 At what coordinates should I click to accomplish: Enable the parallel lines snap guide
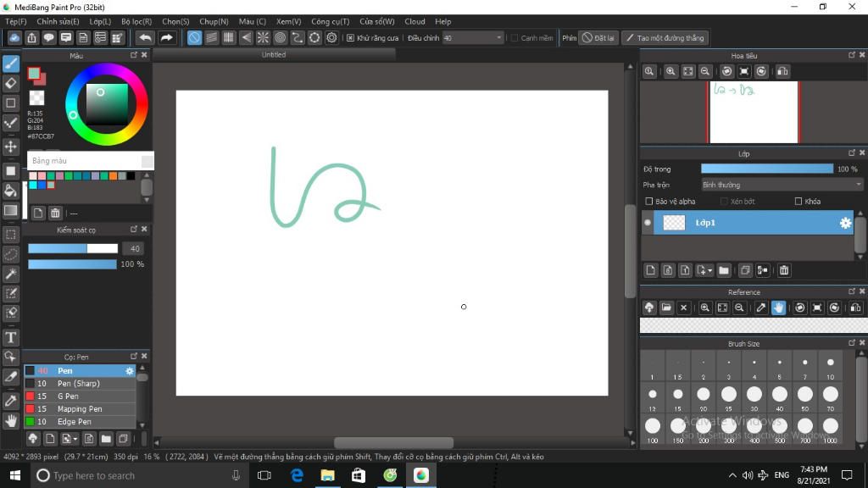pos(211,37)
